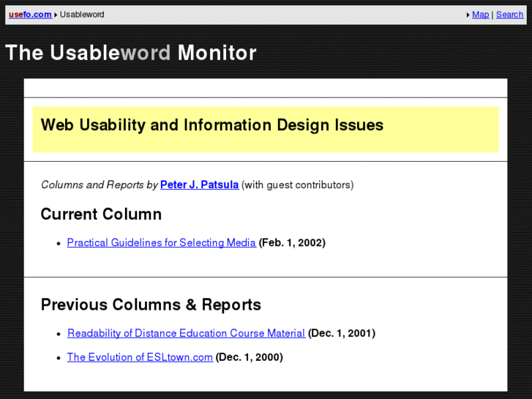This screenshot has height=399, width=532.
Task: Open the Search link
Action: (509, 15)
